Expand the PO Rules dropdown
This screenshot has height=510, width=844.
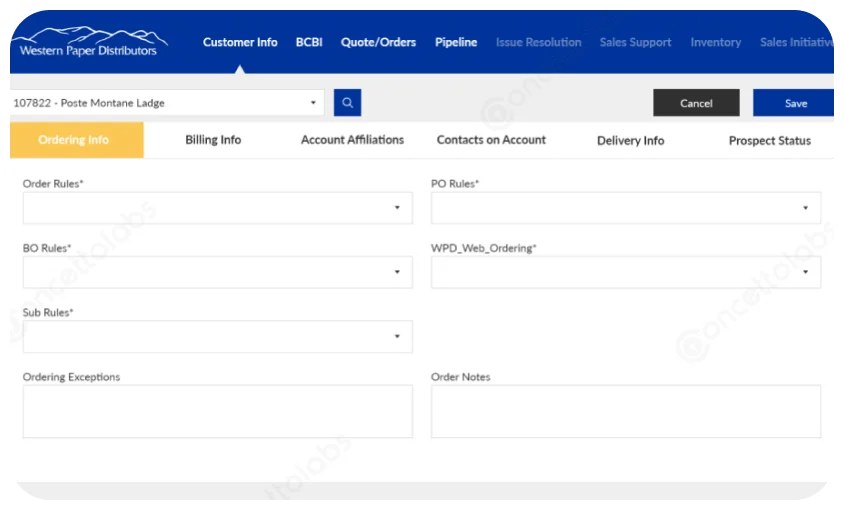626,208
